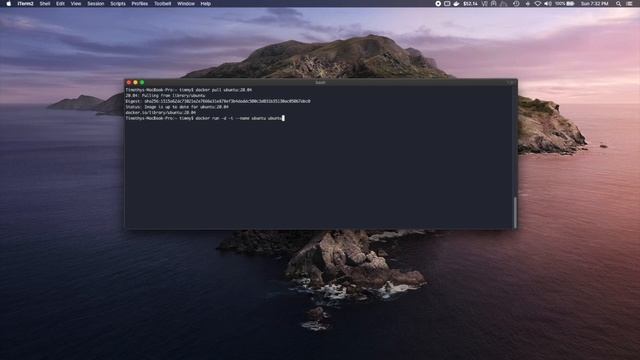Open the Wi-Fi status menu
Viewport: 640px width, 360px height.
click(x=538, y=4)
